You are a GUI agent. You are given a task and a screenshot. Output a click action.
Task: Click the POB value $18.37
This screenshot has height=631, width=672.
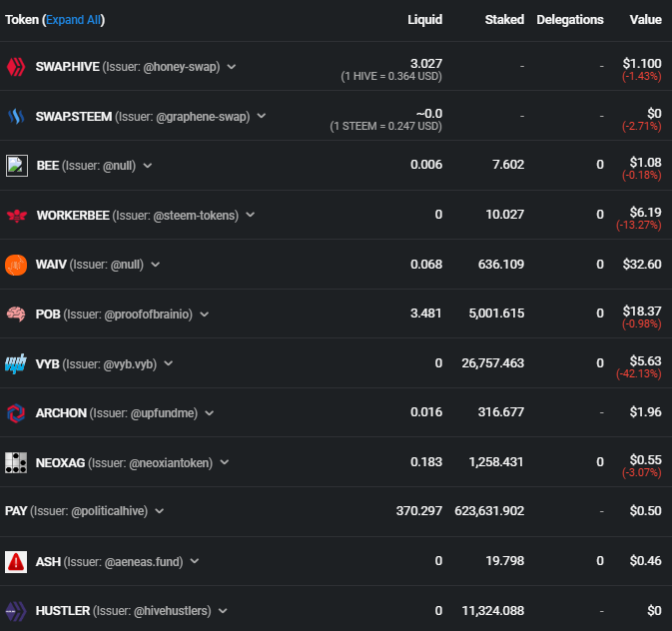coord(642,312)
